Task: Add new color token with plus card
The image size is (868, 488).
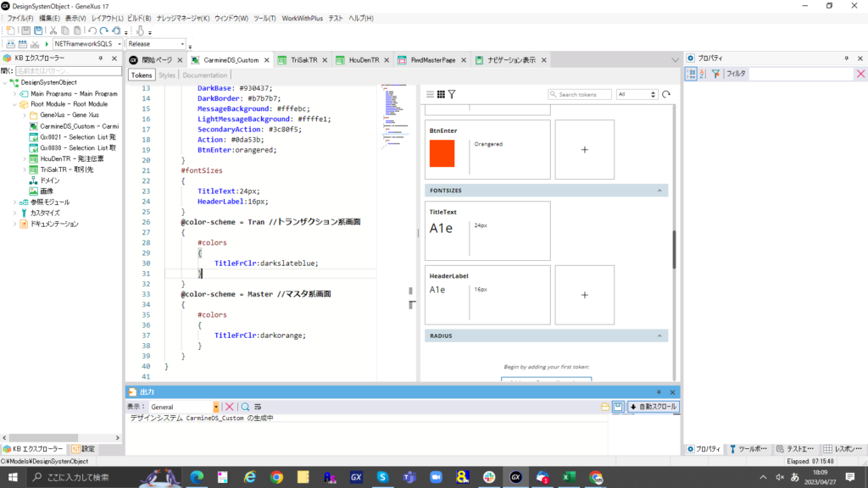Action: tap(585, 149)
